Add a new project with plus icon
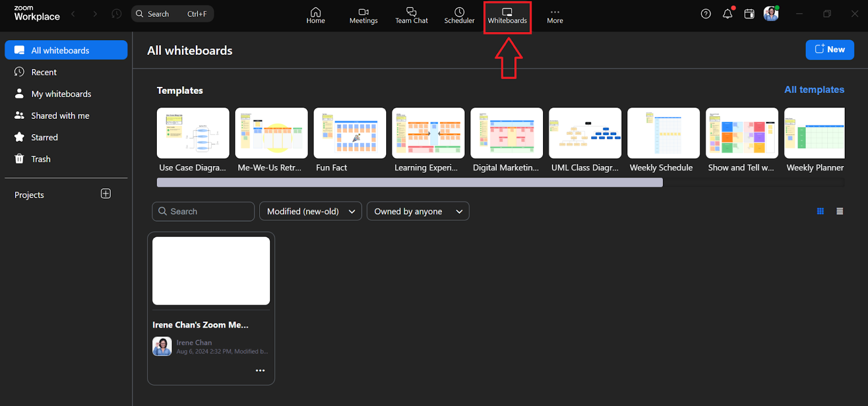The width and height of the screenshot is (868, 406). pos(106,194)
